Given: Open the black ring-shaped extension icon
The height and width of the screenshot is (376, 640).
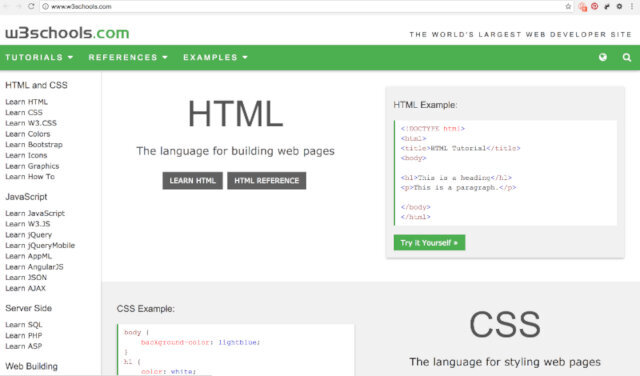Looking at the screenshot, I should click(619, 7).
